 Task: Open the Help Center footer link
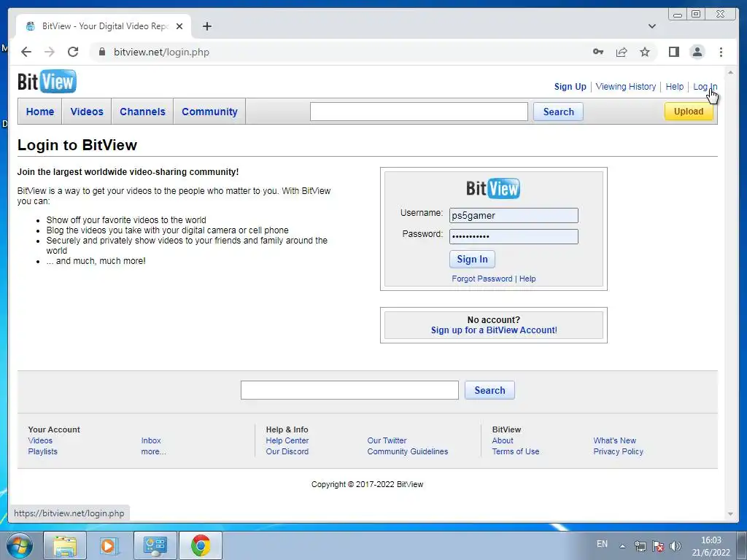coord(287,440)
